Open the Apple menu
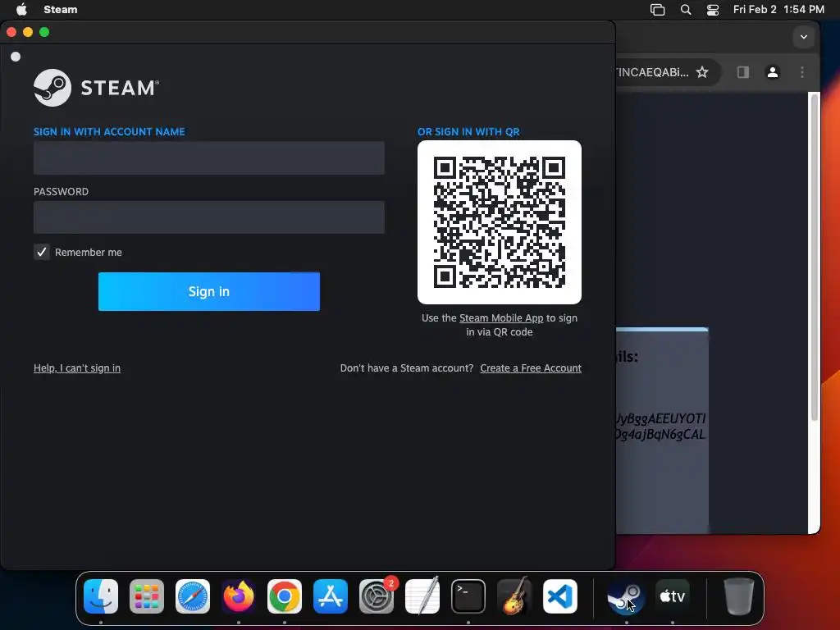This screenshot has height=630, width=840. click(x=21, y=9)
